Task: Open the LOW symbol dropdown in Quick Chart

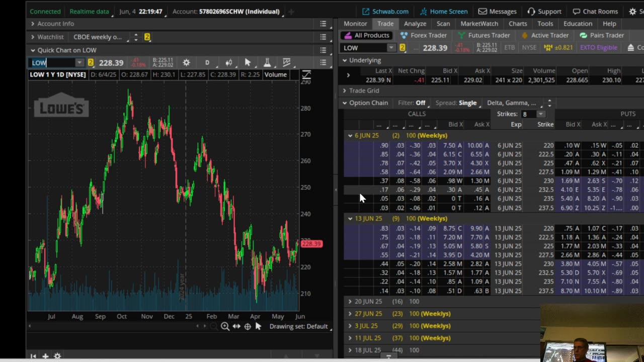Action: (x=79, y=62)
